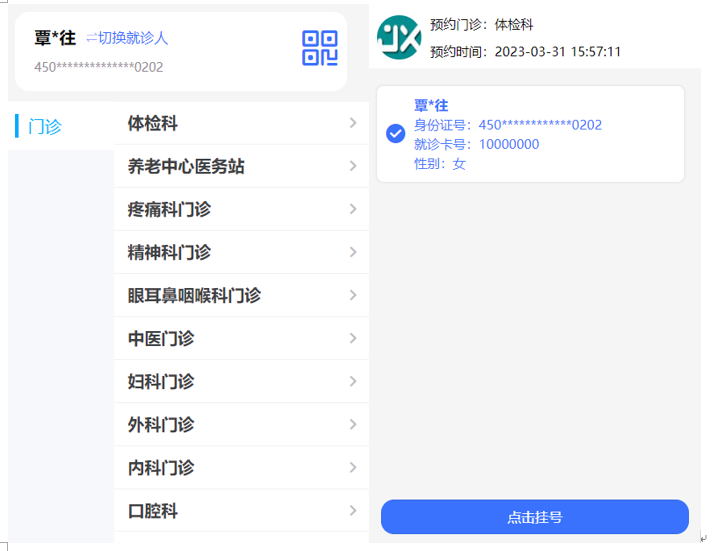This screenshot has width=715, height=551.
Task: Open the 精神科门诊 department
Action: click(x=241, y=252)
